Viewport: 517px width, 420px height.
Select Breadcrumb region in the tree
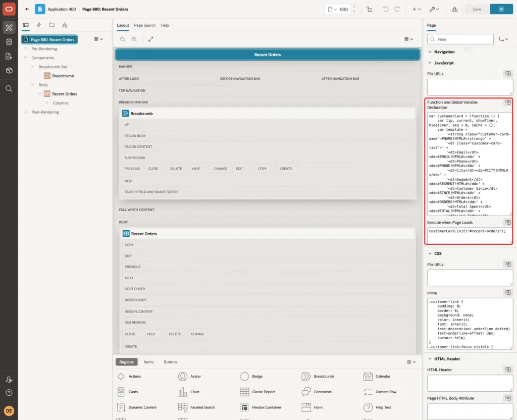coord(63,76)
